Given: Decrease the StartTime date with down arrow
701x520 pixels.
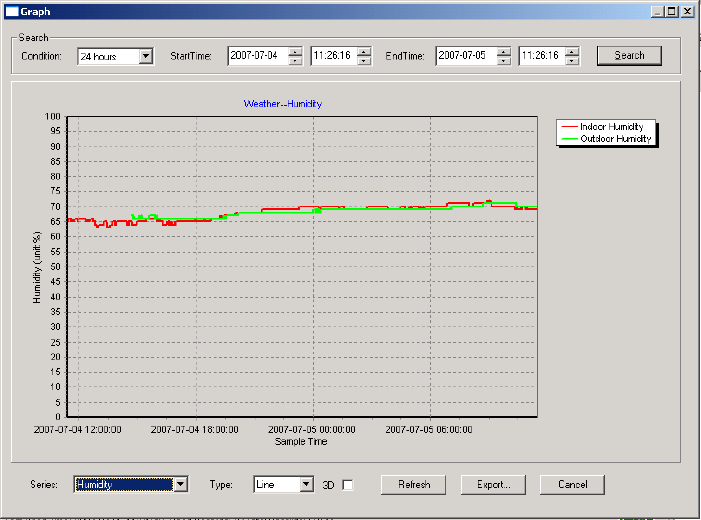Looking at the screenshot, I should (295, 61).
